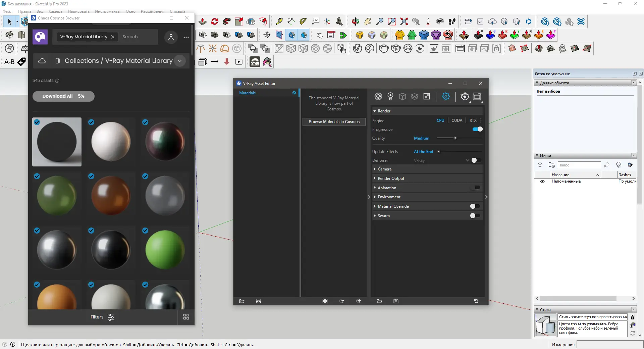This screenshot has width=644, height=349.
Task: Select the arrow Select tool
Action: pos(9,22)
